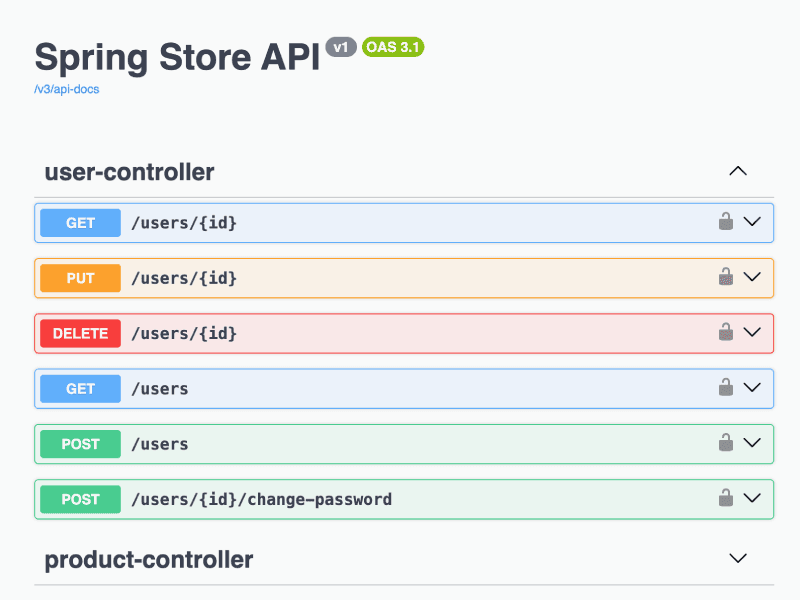800x600 pixels.
Task: Click the OAS 3.1 badge
Action: (x=392, y=47)
